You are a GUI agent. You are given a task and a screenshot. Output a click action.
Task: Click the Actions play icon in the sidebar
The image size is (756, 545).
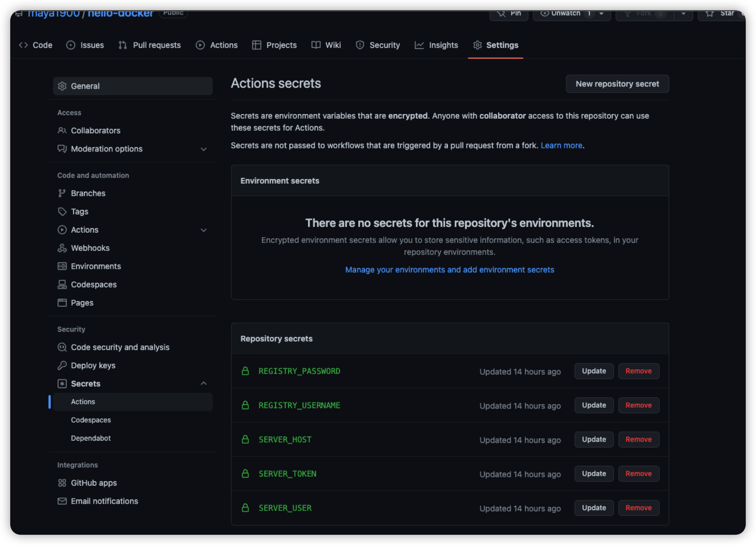[x=62, y=230]
